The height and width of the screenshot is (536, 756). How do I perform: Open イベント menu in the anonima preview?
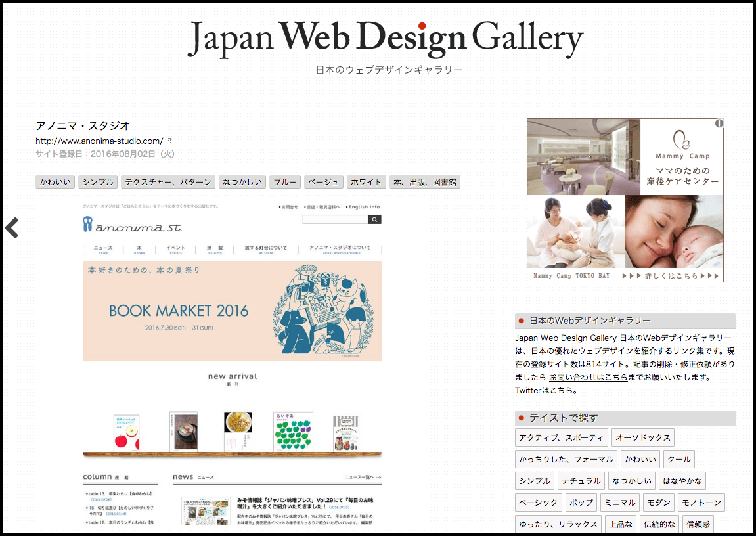[175, 249]
